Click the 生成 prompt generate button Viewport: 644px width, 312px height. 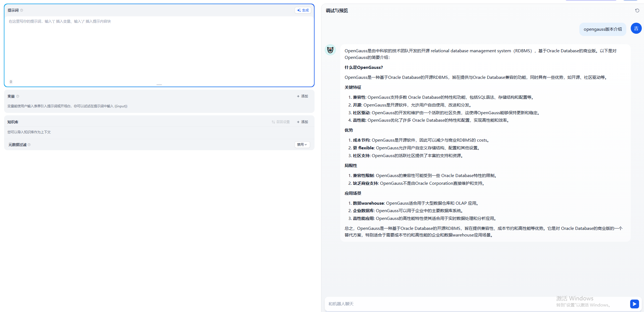pos(303,10)
